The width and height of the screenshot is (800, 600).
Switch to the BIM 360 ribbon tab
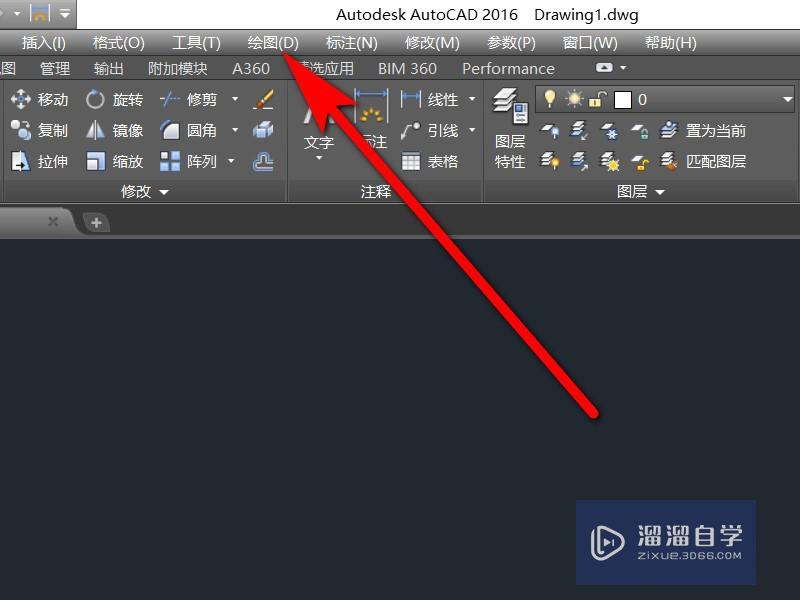tap(407, 68)
